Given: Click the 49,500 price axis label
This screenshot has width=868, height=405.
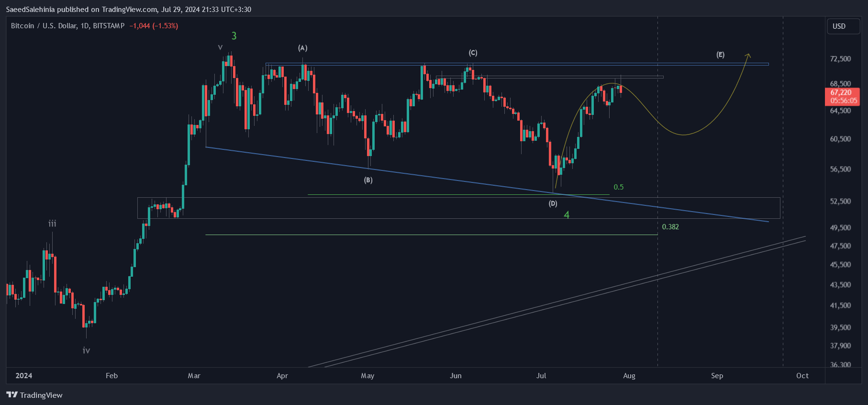Looking at the screenshot, I should pos(841,227).
